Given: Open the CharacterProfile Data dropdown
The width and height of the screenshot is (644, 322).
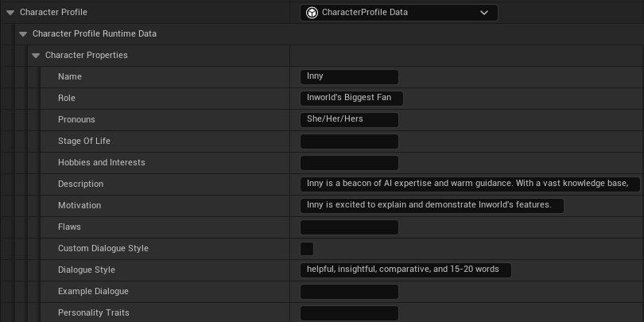Looking at the screenshot, I should tap(399, 13).
